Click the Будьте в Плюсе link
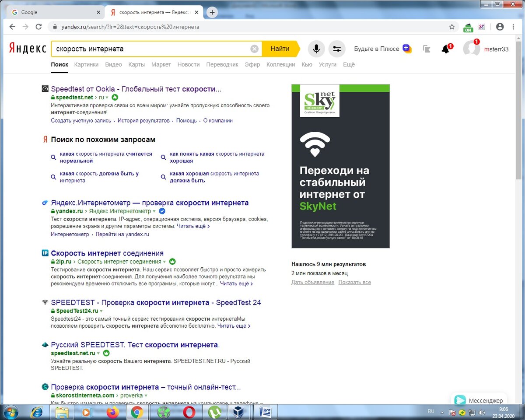 (377, 49)
